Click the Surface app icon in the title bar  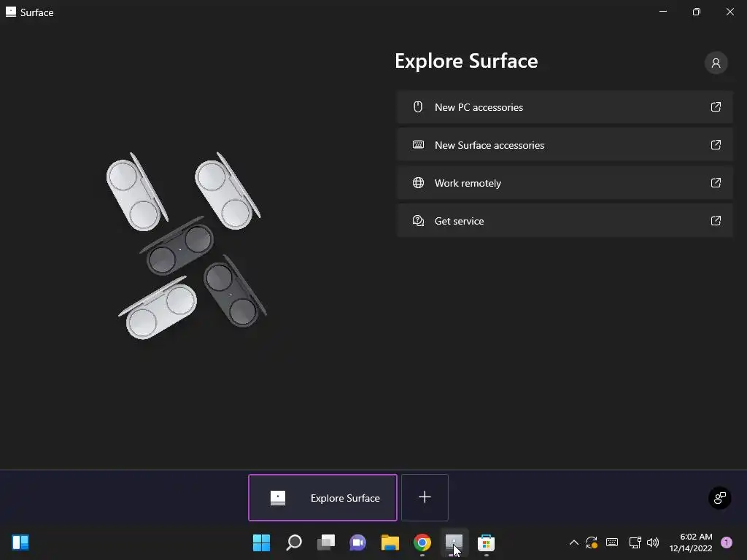pos(11,12)
